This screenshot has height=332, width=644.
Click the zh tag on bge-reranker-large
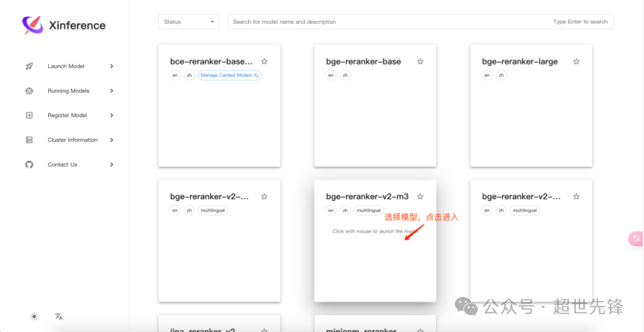pos(501,75)
